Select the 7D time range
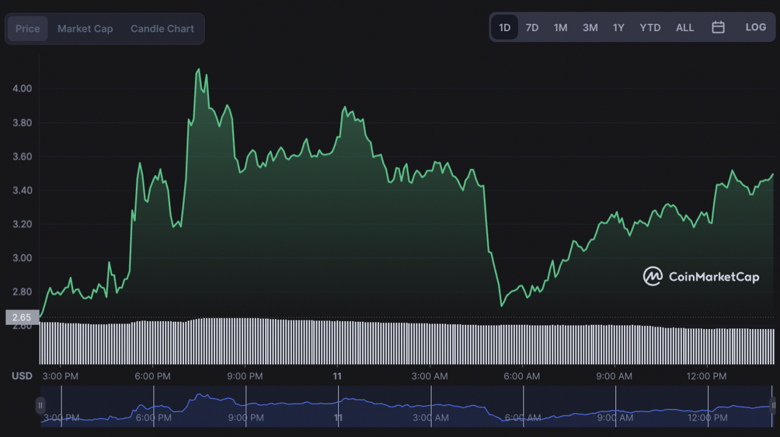 coord(532,27)
